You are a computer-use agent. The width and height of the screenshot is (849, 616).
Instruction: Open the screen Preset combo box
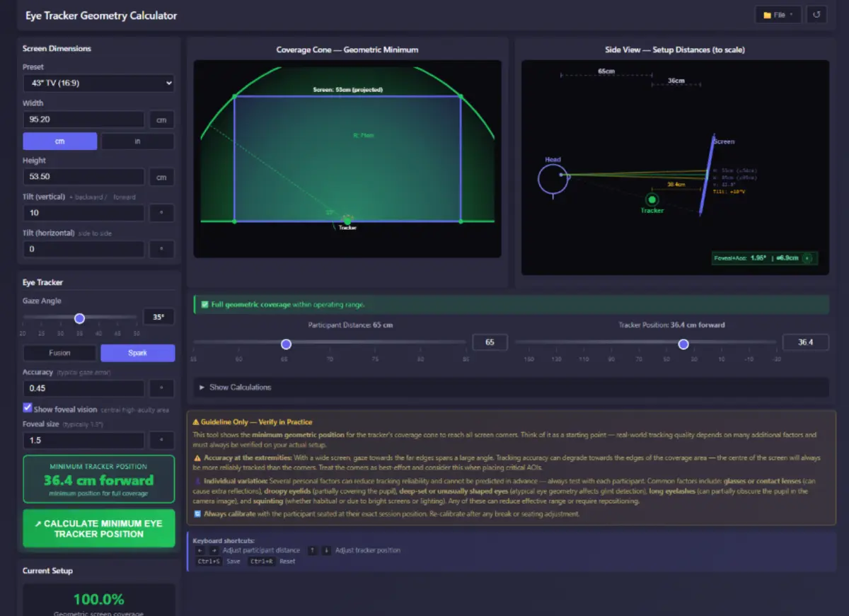(98, 83)
